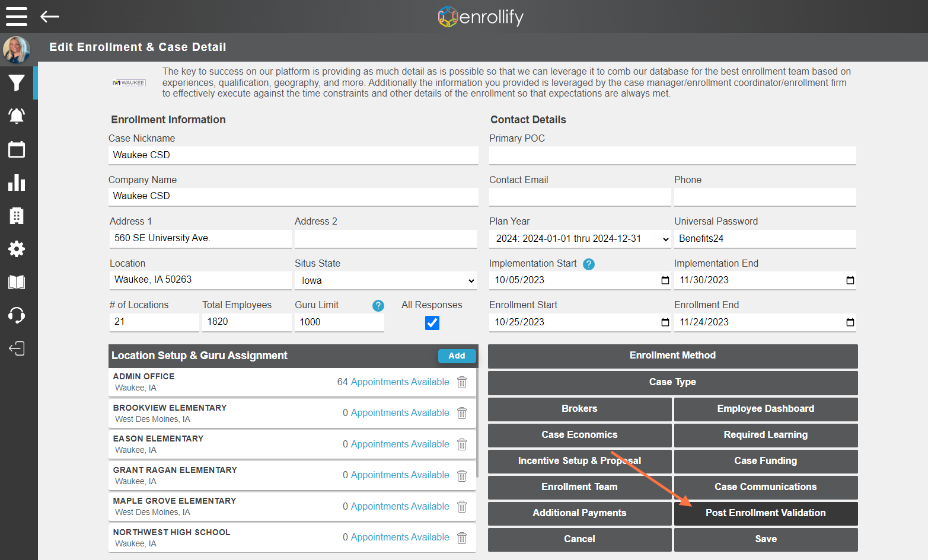Open the user profile avatar

[x=17, y=50]
